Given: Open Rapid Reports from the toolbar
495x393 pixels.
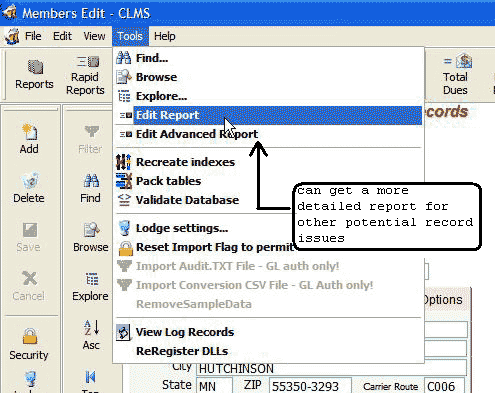Looking at the screenshot, I should pos(85,76).
